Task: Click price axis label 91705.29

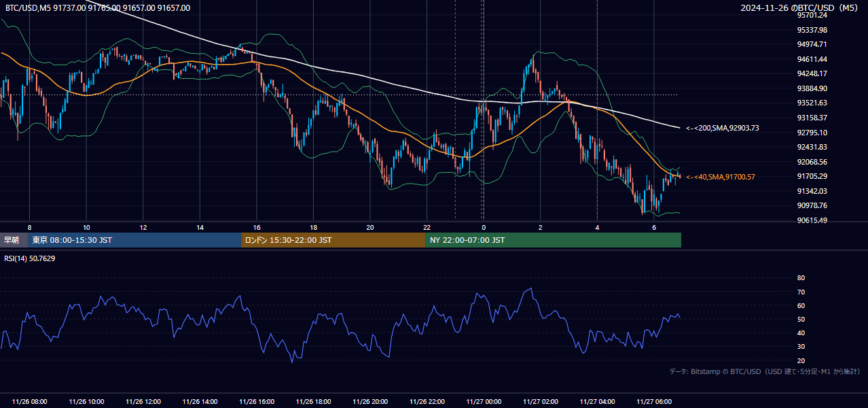Action: click(812, 176)
